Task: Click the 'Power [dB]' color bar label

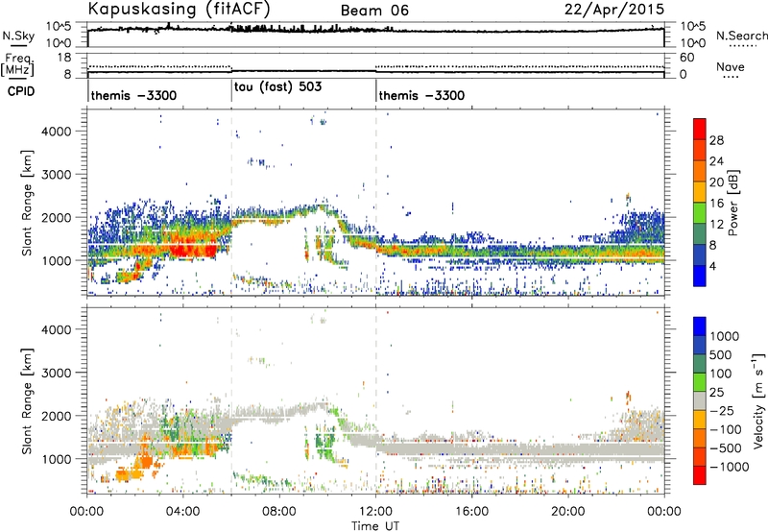Action: point(733,203)
